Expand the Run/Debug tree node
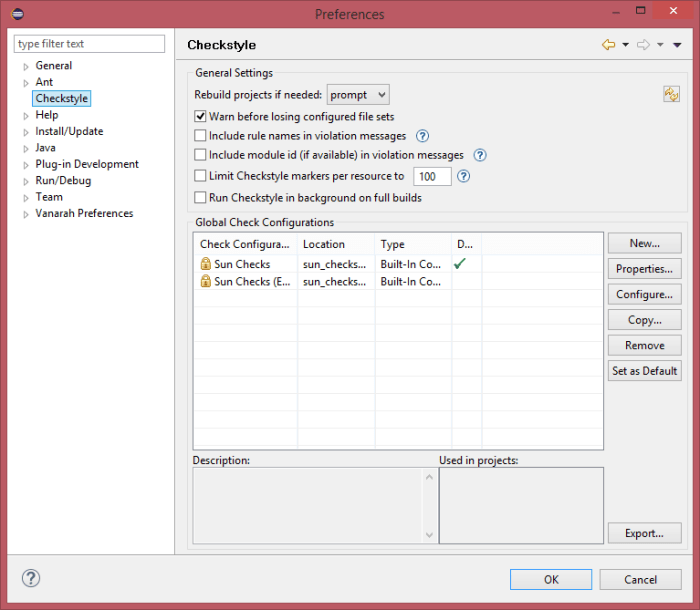This screenshot has width=700, height=610. tap(26, 181)
